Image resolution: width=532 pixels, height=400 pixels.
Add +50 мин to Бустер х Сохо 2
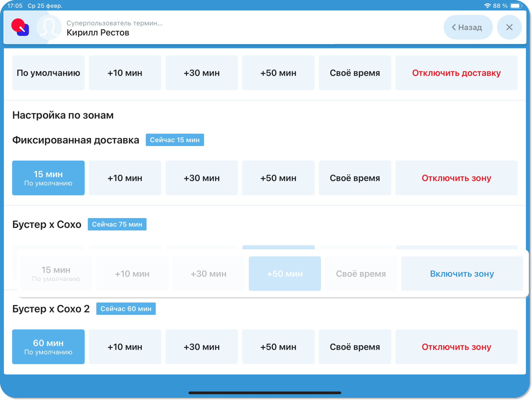pos(278,347)
